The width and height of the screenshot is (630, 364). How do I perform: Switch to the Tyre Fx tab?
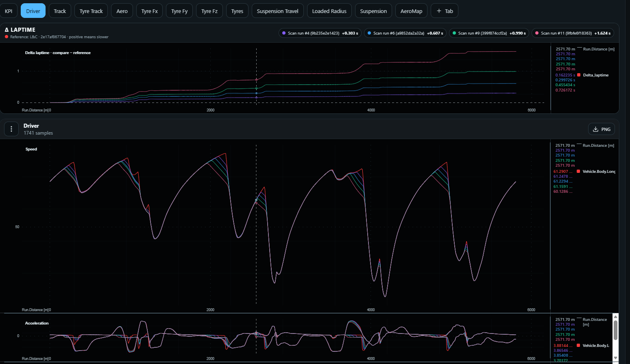tap(149, 11)
